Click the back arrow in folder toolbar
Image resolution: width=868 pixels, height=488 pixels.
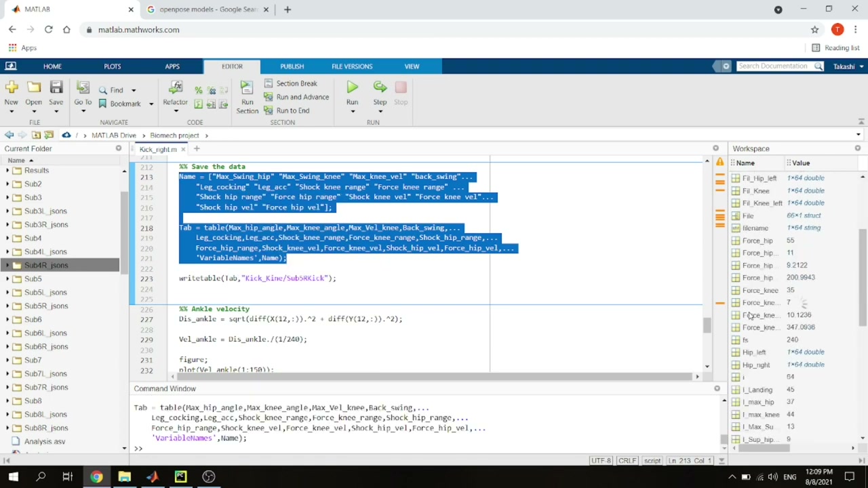pyautogui.click(x=9, y=135)
